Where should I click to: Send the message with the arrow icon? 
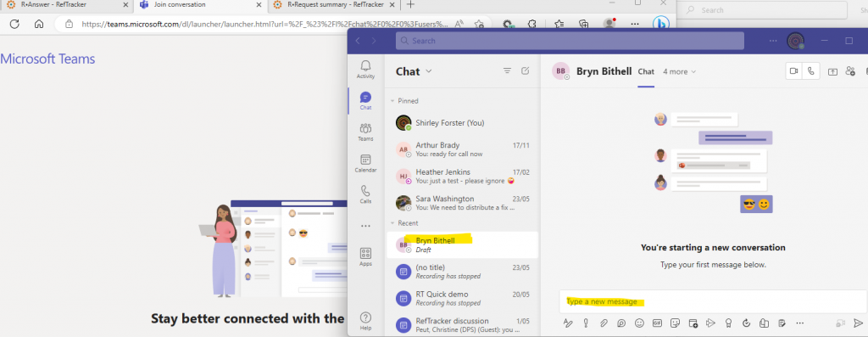coord(858,323)
